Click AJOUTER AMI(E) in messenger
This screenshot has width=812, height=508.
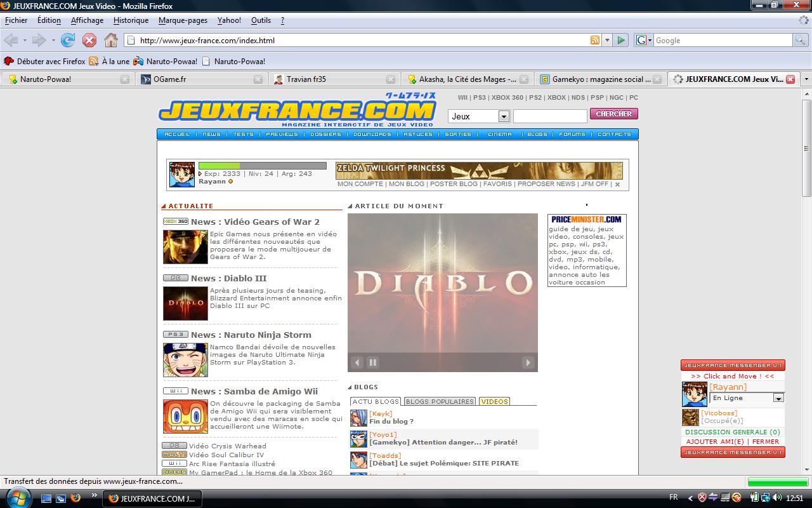715,441
